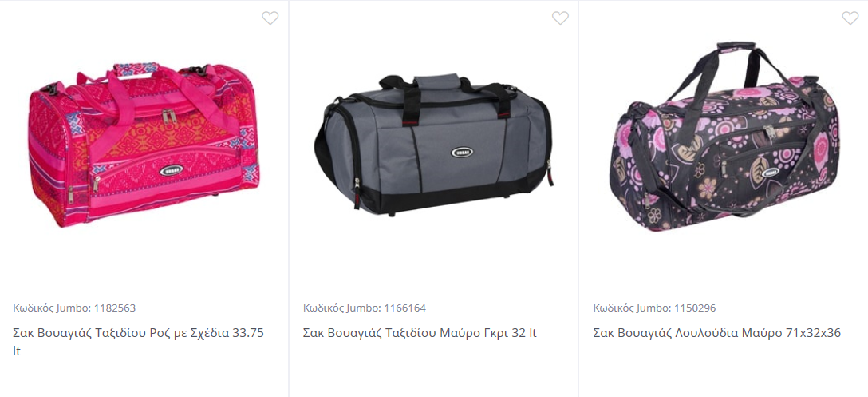Open the pink patterned duffel bag image
Image resolution: width=868 pixels, height=397 pixels.
(144, 145)
